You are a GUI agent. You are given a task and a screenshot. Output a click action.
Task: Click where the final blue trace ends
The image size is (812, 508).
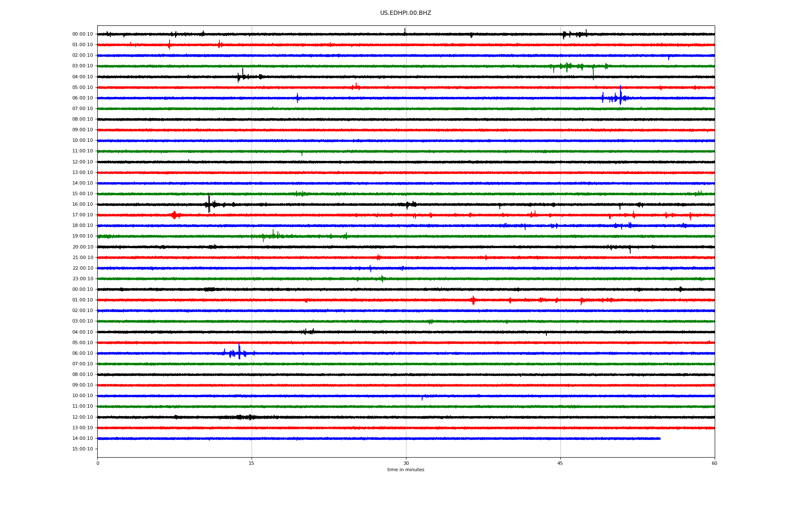click(x=660, y=439)
